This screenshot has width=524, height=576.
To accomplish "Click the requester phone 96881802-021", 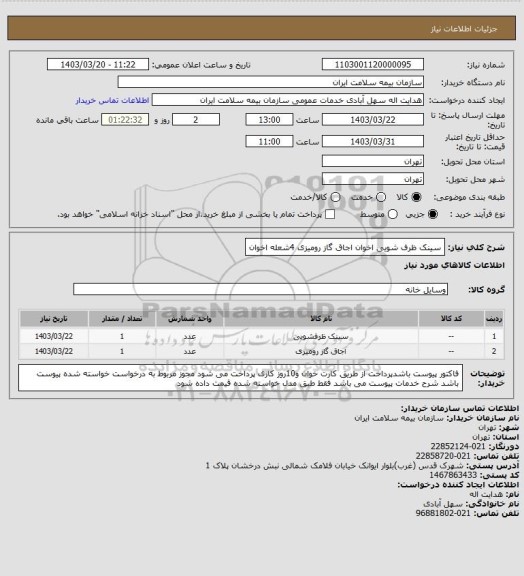I will point(443,513).
